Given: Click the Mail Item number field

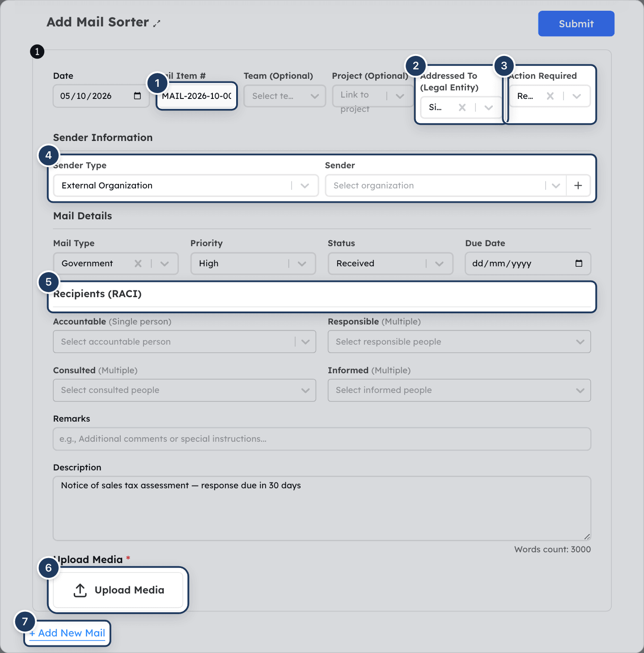Looking at the screenshot, I should [x=197, y=96].
